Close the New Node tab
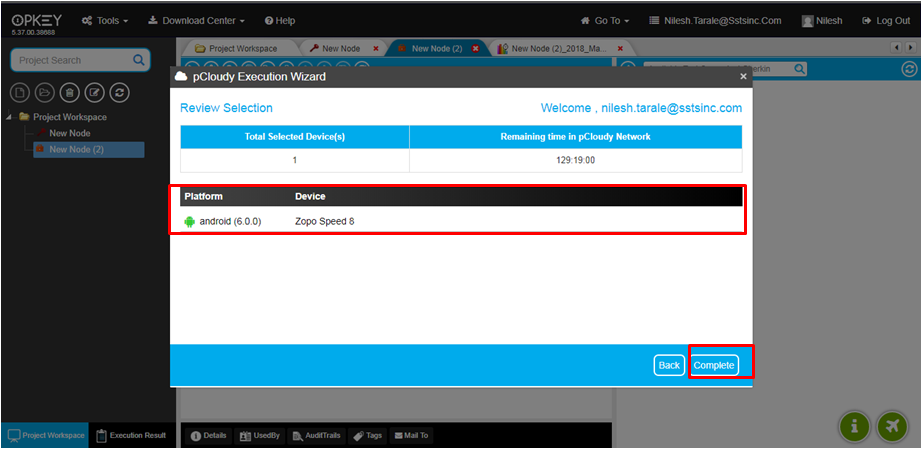 (376, 48)
